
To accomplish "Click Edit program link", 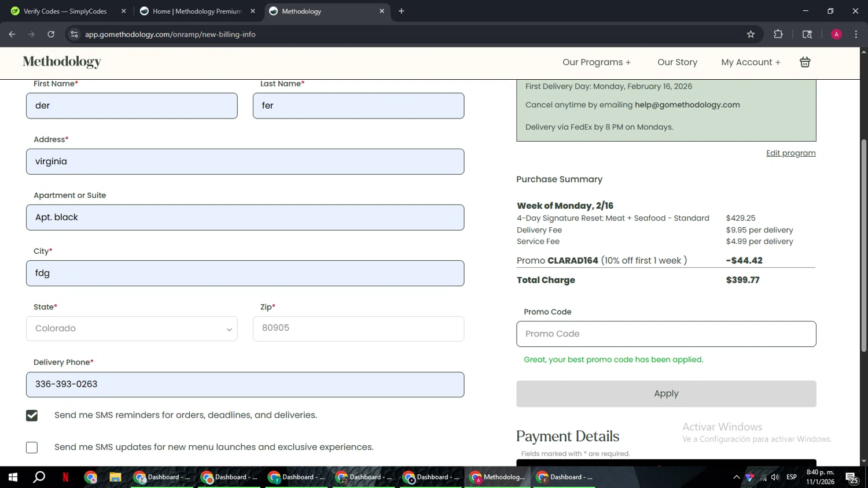I will 790,153.
